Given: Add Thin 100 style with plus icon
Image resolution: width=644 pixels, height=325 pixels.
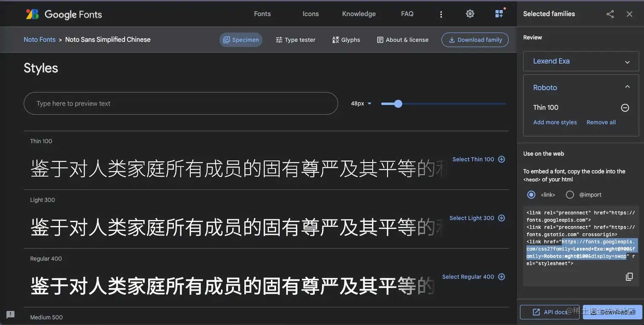Looking at the screenshot, I should tap(501, 159).
